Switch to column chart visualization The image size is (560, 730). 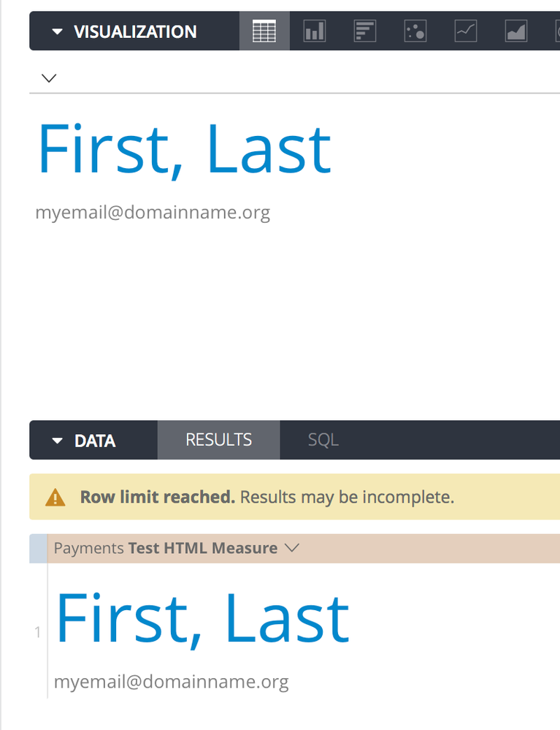(x=315, y=31)
